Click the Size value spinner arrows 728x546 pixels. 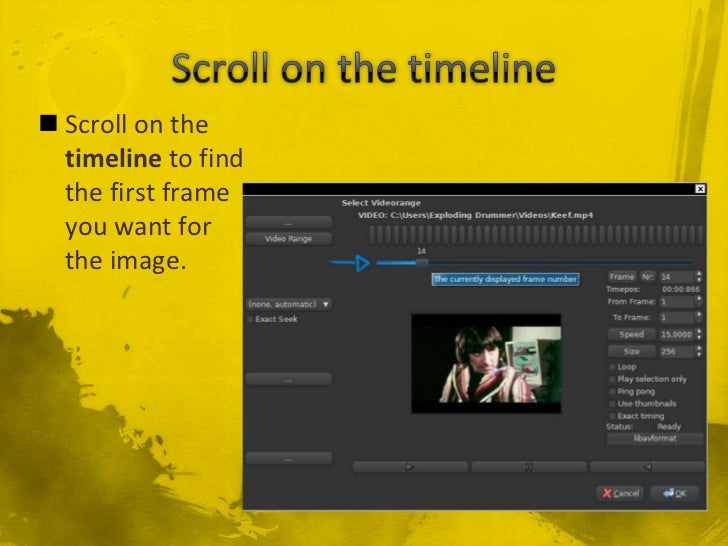(x=699, y=351)
